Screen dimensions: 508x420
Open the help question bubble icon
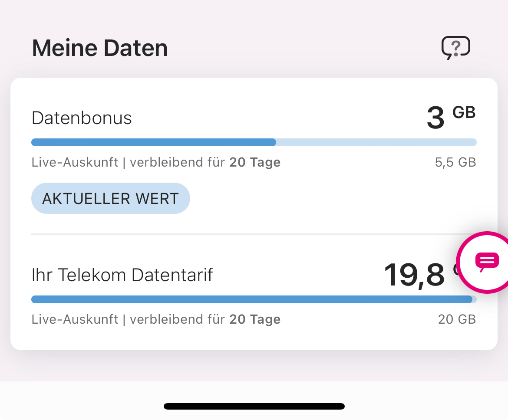coord(456,48)
